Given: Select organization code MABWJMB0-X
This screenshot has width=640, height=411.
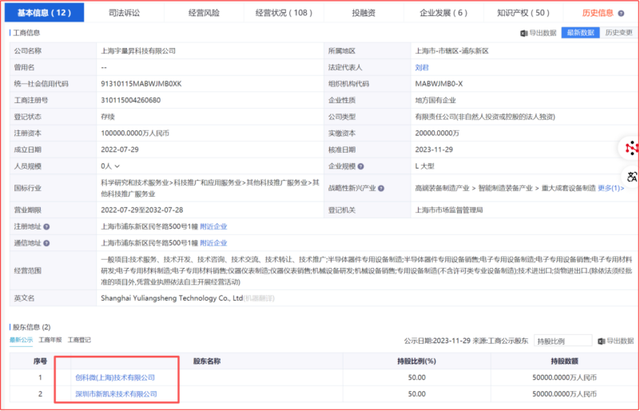Looking at the screenshot, I should pyautogui.click(x=439, y=84).
